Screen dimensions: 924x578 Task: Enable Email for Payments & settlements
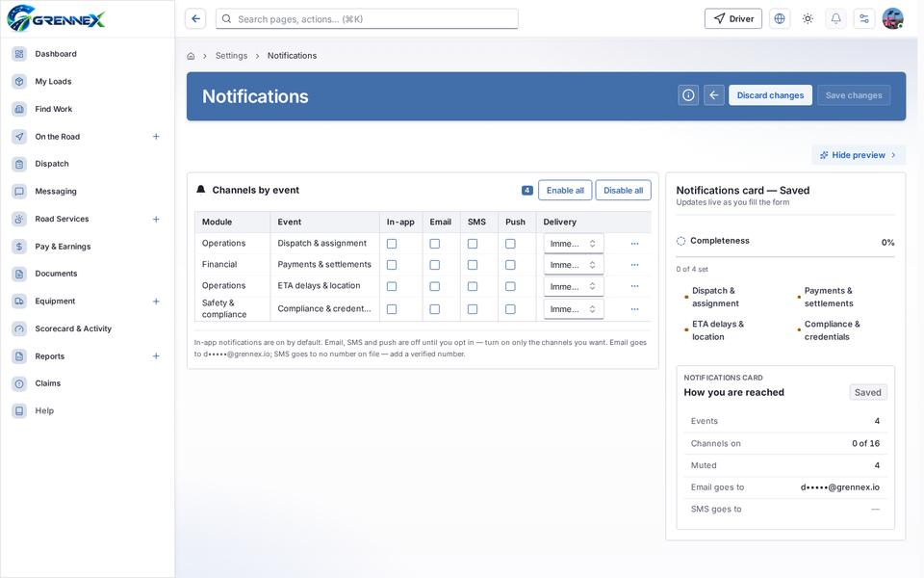pyautogui.click(x=435, y=265)
